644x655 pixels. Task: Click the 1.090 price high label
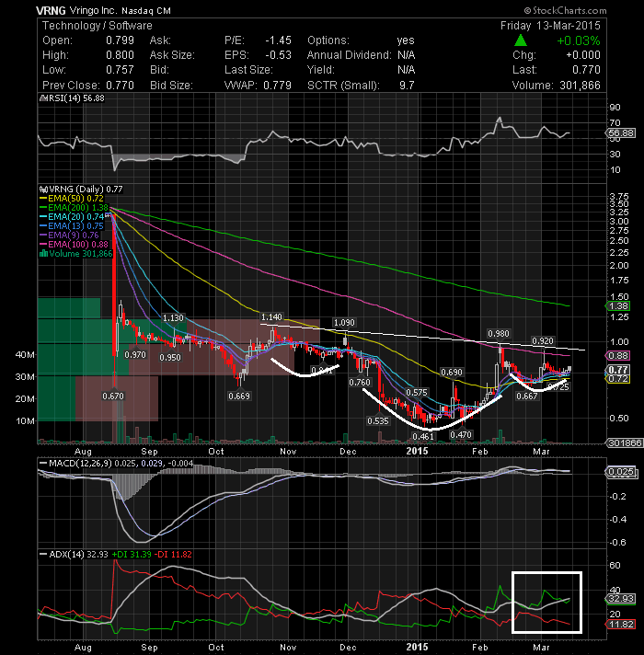tap(344, 323)
